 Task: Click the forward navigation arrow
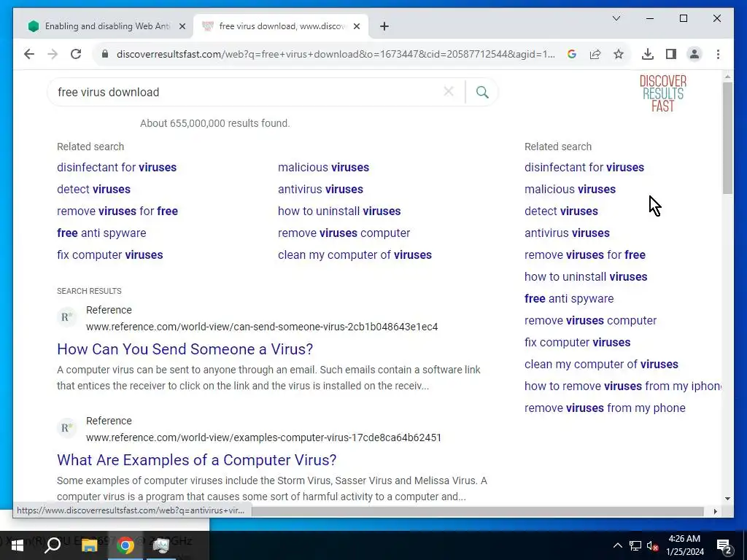pyautogui.click(x=53, y=54)
